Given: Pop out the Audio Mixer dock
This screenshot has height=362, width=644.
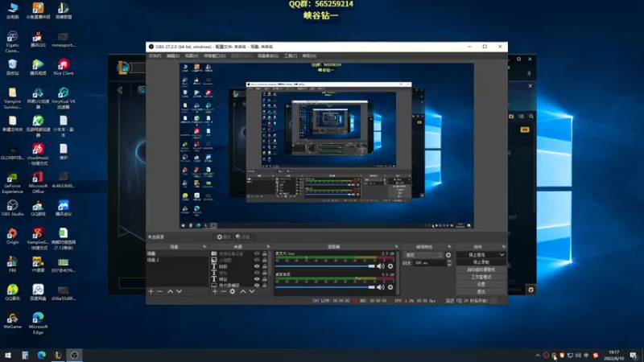Looking at the screenshot, I should 396,247.
